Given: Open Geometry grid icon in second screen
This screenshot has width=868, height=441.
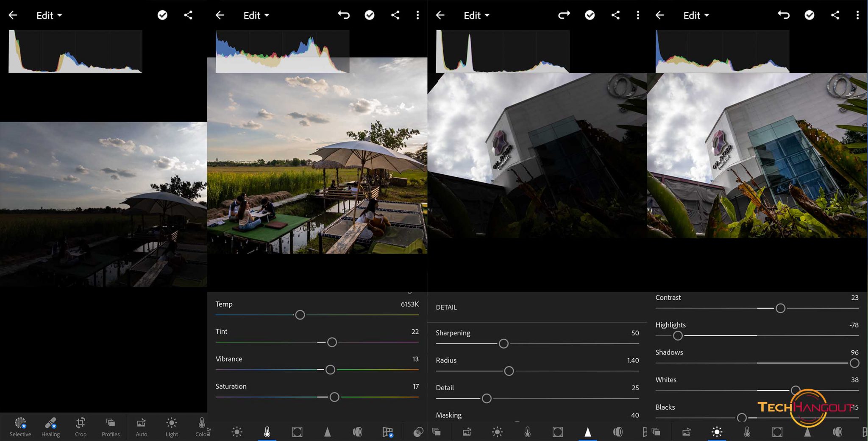Looking at the screenshot, I should point(387,432).
